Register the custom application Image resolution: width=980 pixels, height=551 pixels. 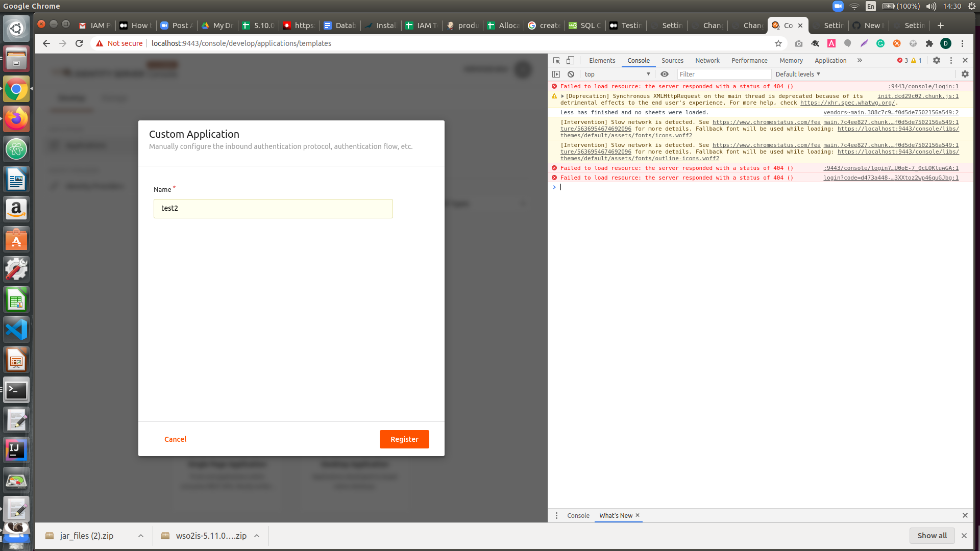[x=404, y=439]
